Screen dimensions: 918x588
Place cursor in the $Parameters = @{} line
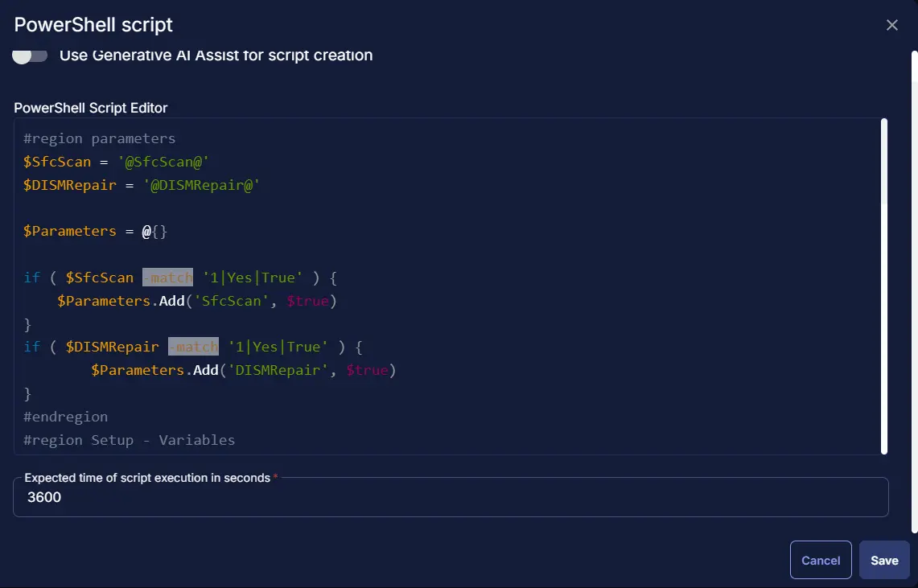click(95, 231)
